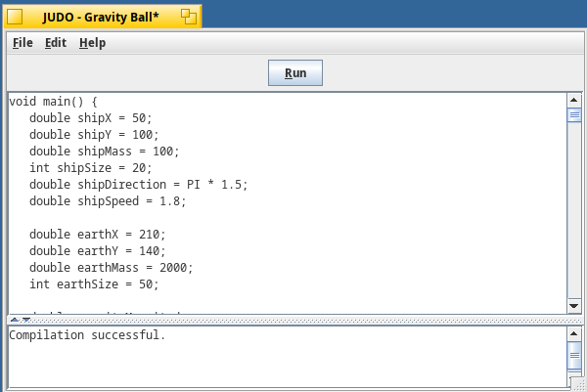The height and width of the screenshot is (392, 587).
Task: Click the code editor scroll up arrow
Action: pyautogui.click(x=574, y=100)
